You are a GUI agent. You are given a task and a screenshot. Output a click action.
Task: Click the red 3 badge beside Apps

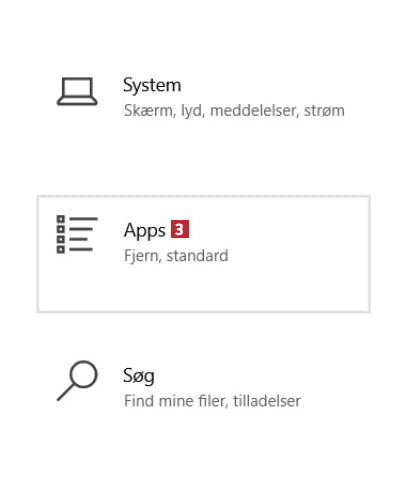(180, 229)
